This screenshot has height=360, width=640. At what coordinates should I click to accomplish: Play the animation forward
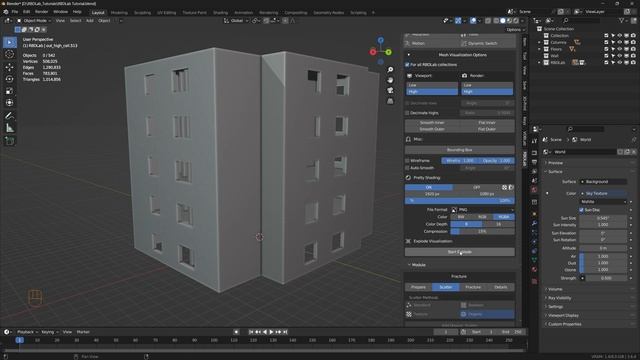click(271, 332)
